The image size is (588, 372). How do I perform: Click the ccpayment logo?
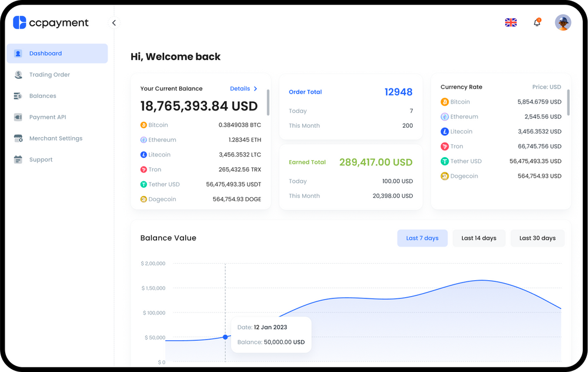click(51, 22)
